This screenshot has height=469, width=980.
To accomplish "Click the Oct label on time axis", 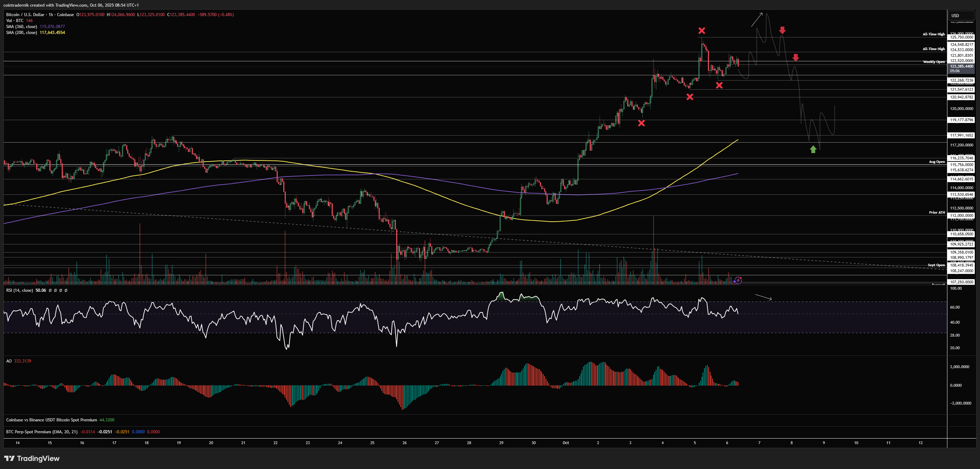I will (566, 443).
